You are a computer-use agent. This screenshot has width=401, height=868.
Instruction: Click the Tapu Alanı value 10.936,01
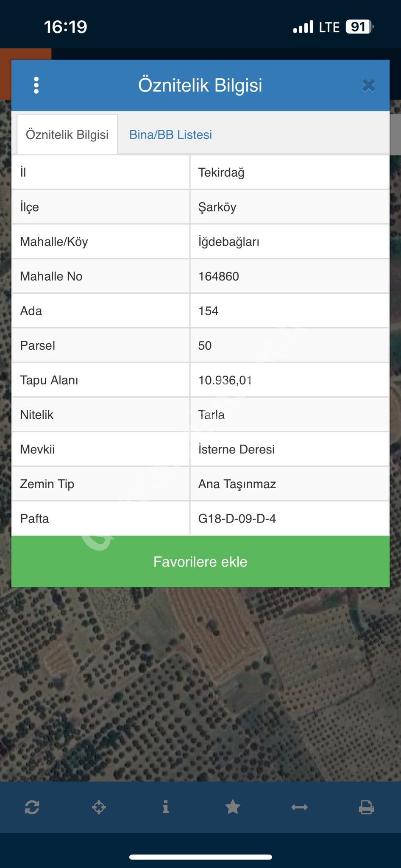coord(225,380)
